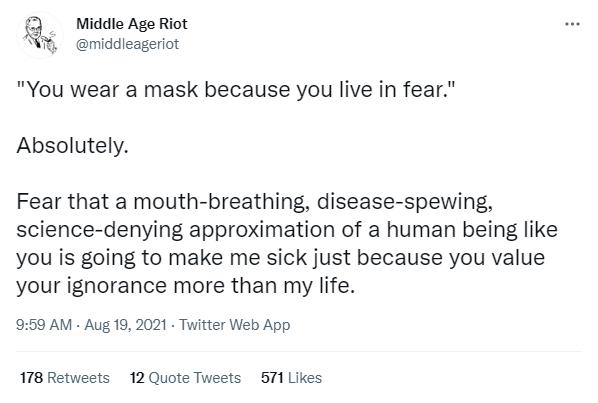Click the word Absolutely in the tweet
The image size is (598, 403).
[72, 146]
